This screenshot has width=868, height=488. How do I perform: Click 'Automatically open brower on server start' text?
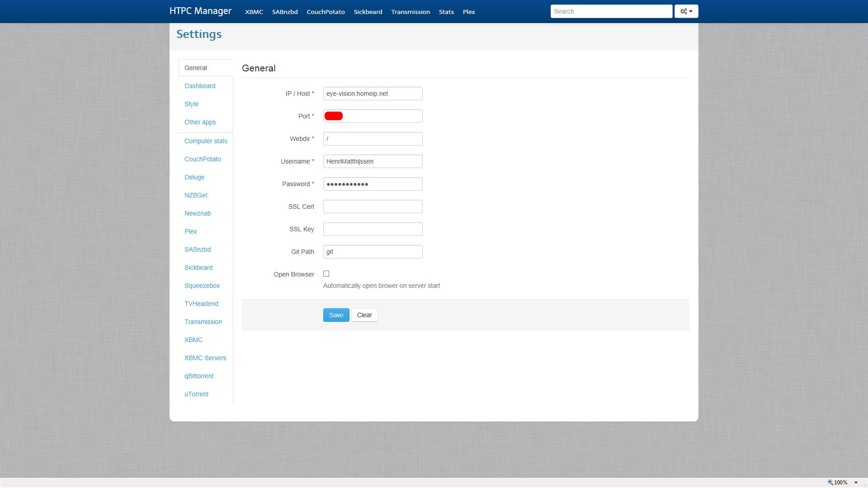coord(382,286)
